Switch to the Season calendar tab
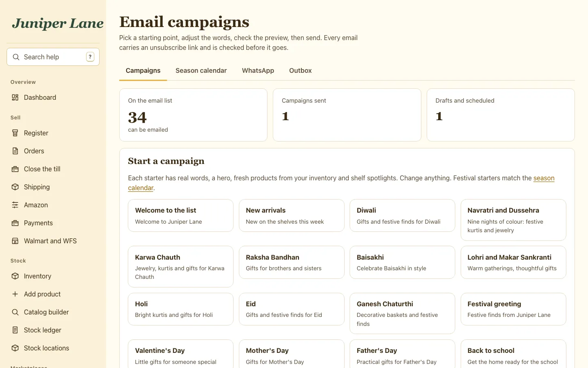The image size is (588, 368). pyautogui.click(x=201, y=70)
